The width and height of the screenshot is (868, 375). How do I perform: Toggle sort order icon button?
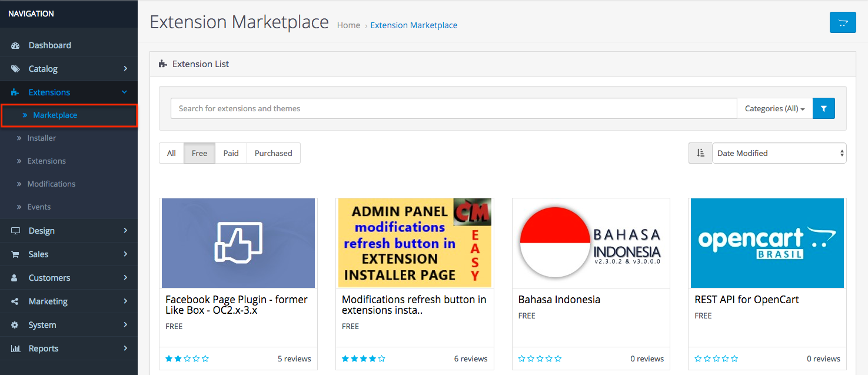700,153
